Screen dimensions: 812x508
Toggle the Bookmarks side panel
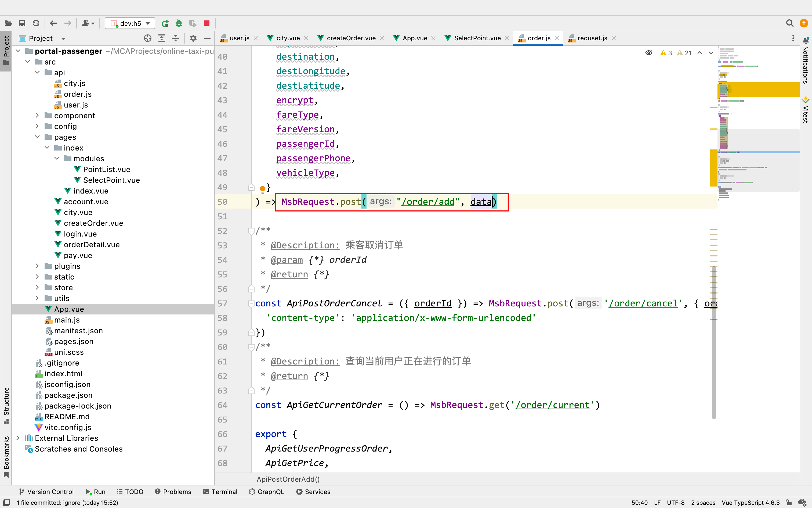(x=6, y=457)
